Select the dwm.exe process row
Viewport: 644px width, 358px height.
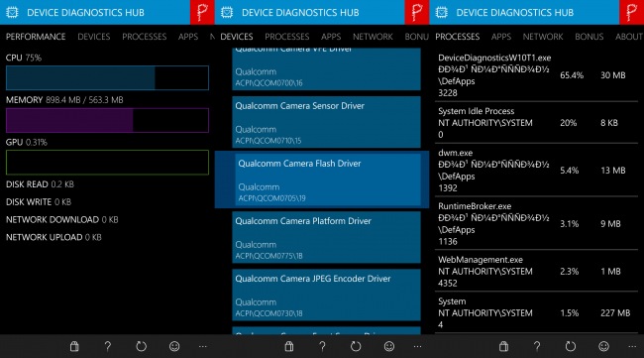tap(536, 171)
